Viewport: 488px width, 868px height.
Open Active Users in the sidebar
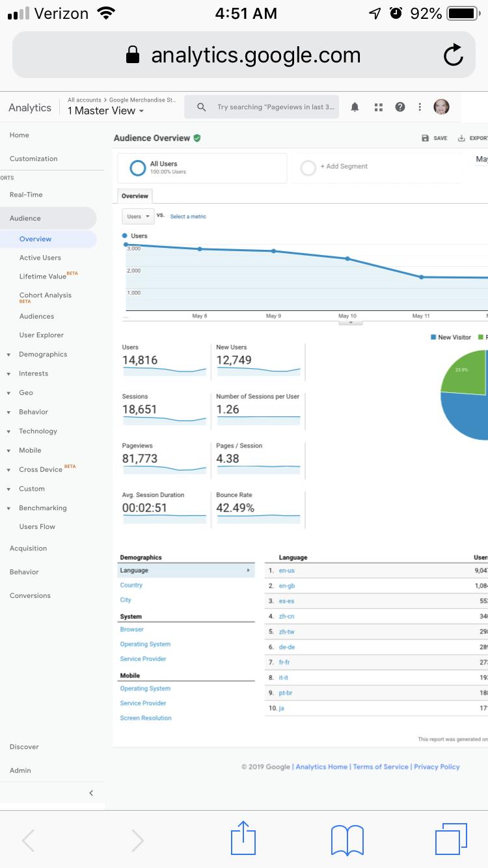pyautogui.click(x=40, y=258)
